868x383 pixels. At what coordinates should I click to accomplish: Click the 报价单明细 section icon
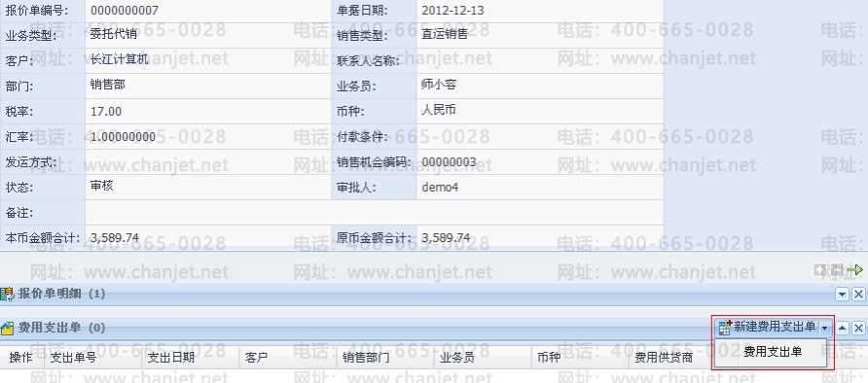[x=6, y=294]
